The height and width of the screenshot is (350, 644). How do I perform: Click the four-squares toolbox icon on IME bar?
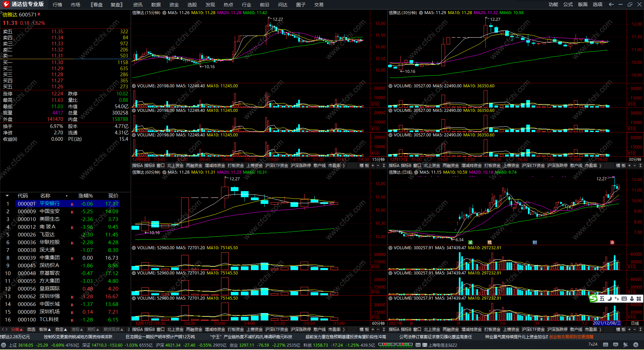pos(639,299)
